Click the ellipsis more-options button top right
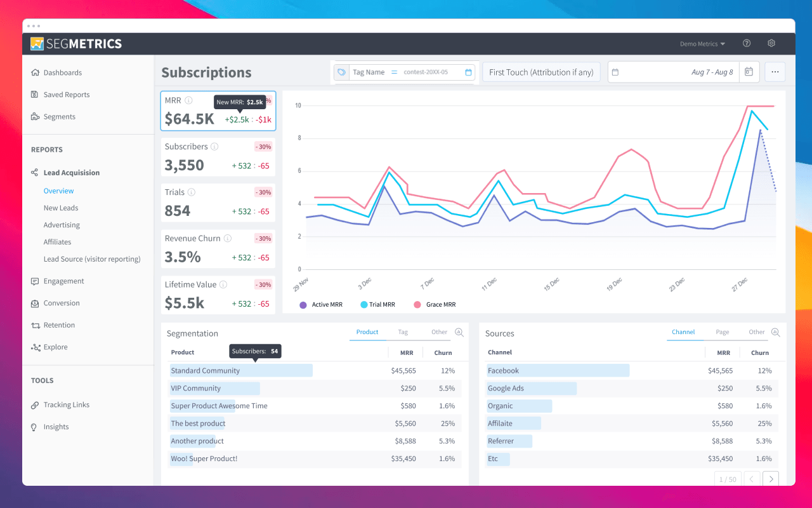Screen dimensions: 812x508 coord(775,72)
